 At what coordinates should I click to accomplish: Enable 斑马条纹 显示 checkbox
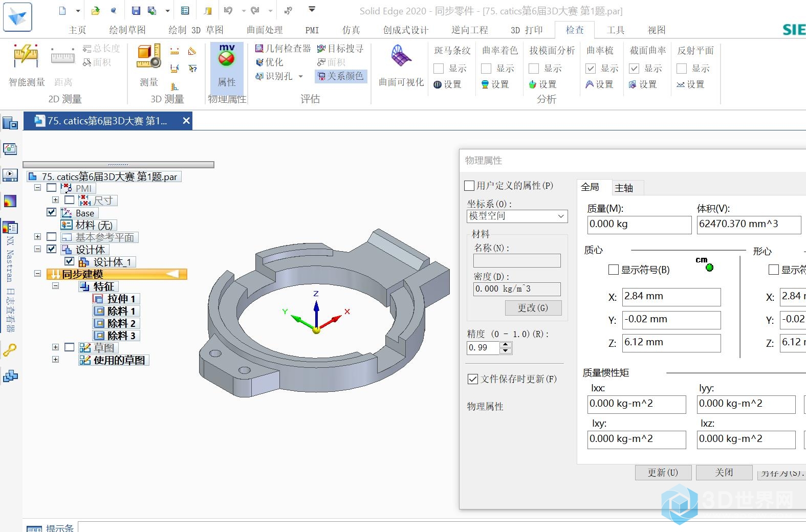coord(439,69)
